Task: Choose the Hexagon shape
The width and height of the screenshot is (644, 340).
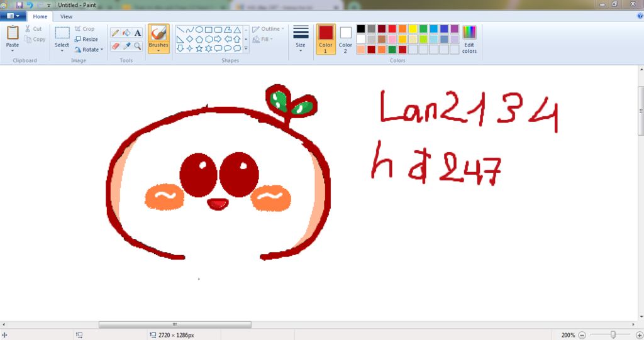Action: pos(209,39)
